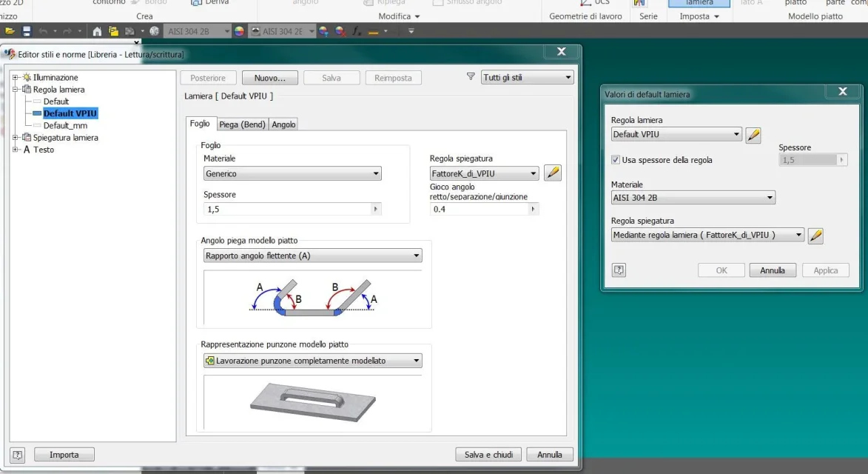Click the Salva e chiudi button
This screenshot has height=474, width=868.
click(x=488, y=455)
